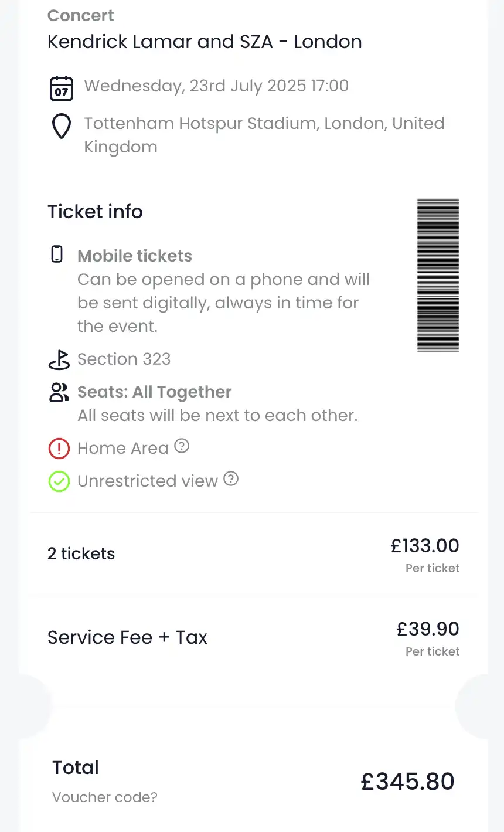Click the £345.80 total amount
504x832 pixels.
click(407, 780)
